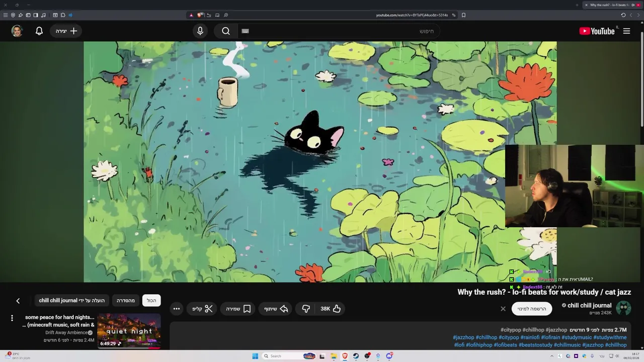
Task: Click the #rainlofi hashtag
Action: point(530,337)
